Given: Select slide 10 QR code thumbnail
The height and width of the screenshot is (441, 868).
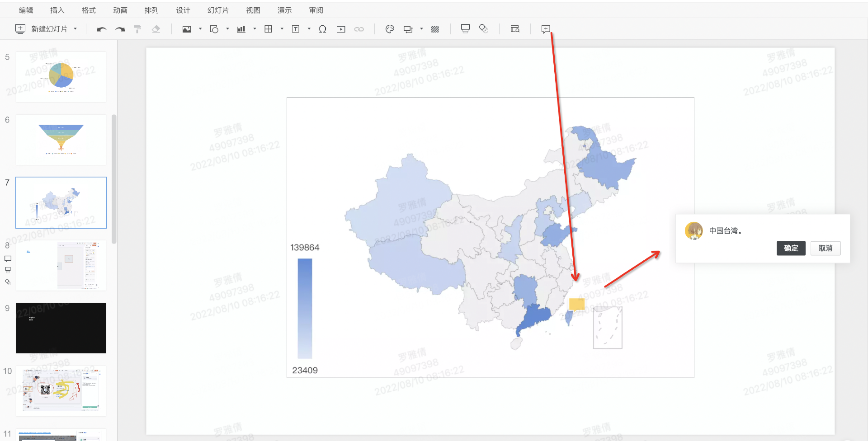Looking at the screenshot, I should 61,391.
